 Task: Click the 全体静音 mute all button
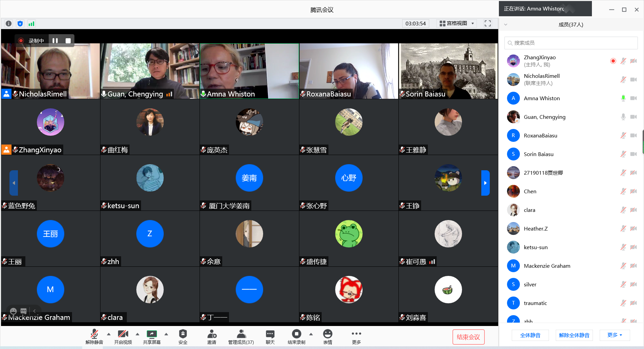[x=530, y=335]
